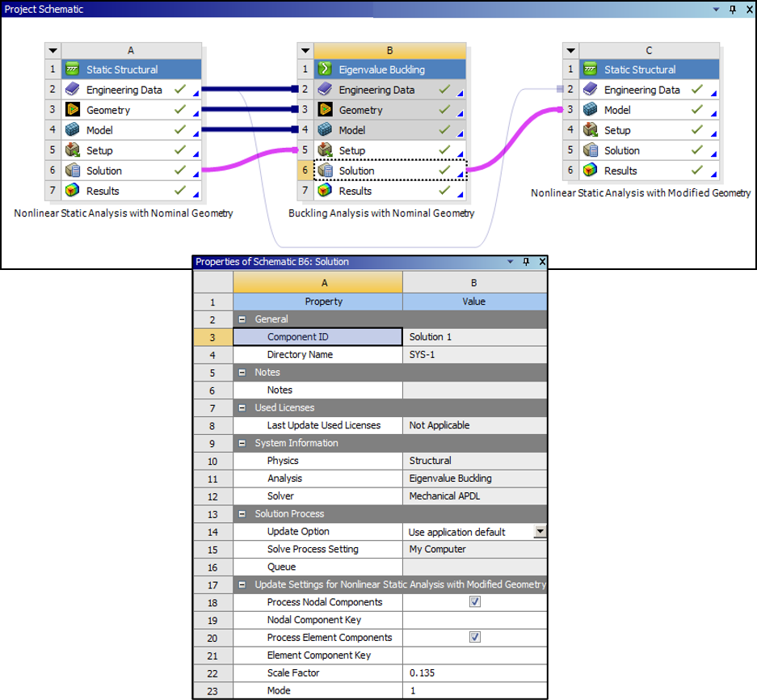Select system B title header cell
Screen dimensions: 757x700
390,51
